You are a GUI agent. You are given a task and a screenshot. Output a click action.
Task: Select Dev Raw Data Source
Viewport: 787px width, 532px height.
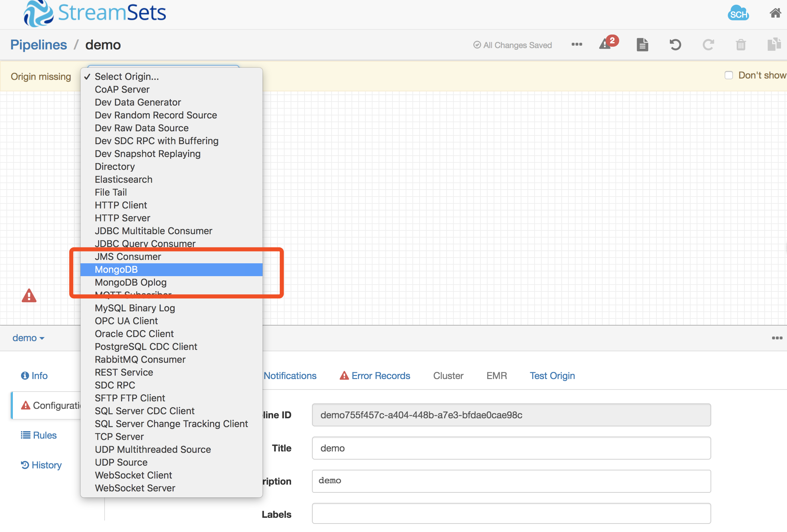(171, 128)
